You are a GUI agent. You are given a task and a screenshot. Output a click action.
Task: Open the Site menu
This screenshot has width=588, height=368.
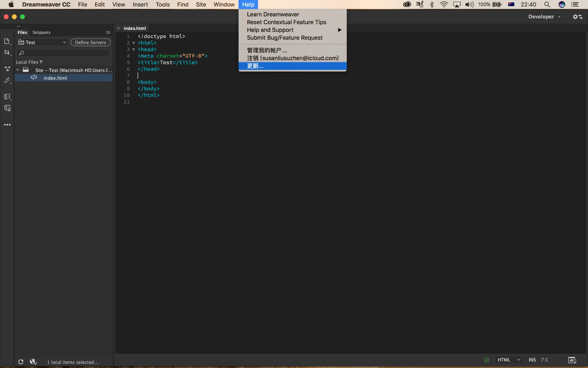coord(201,4)
